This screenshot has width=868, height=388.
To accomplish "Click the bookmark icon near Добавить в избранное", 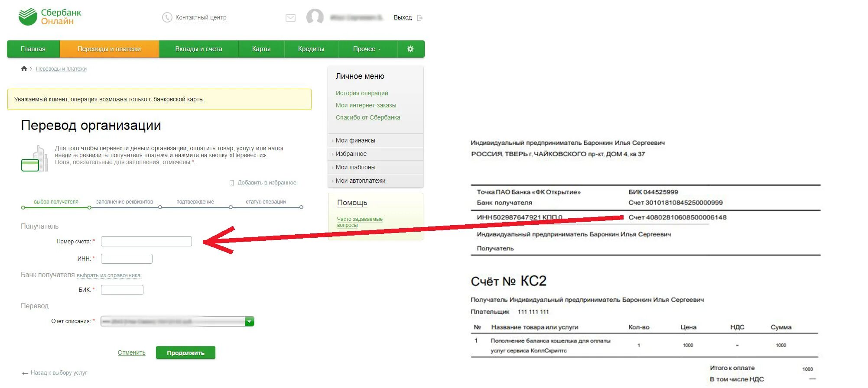I will click(231, 183).
